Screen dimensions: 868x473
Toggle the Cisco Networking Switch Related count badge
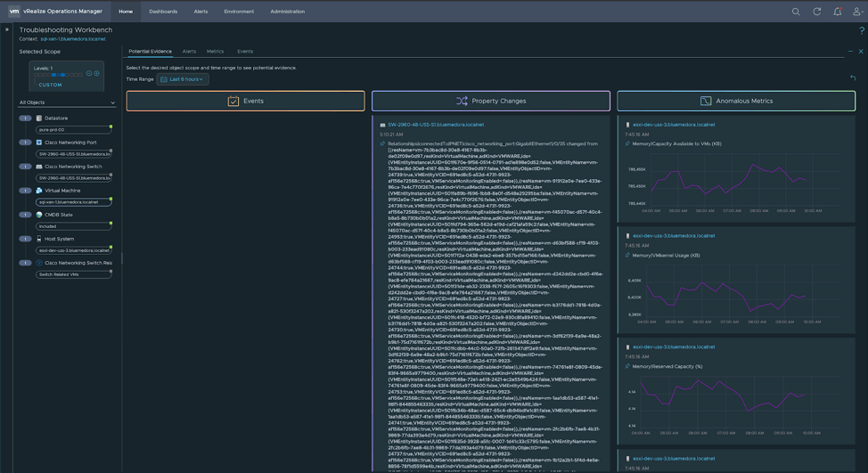tap(25, 263)
